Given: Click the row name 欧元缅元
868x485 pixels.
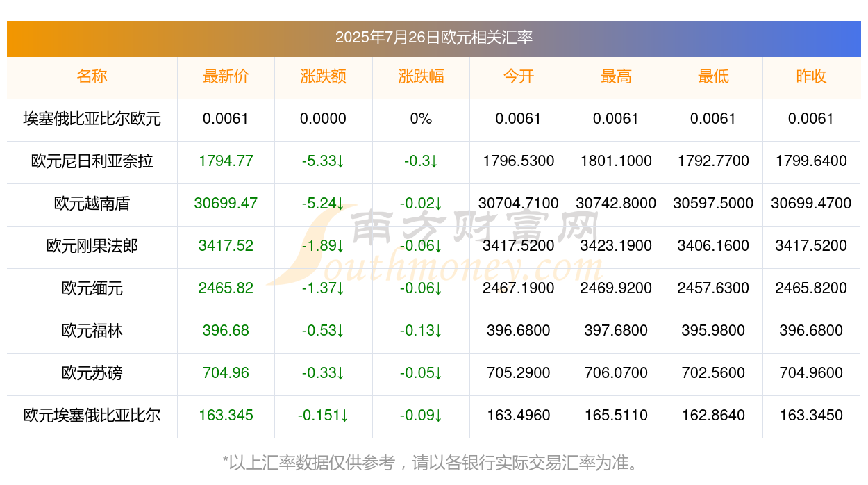Looking at the screenshot, I should pos(92,288).
